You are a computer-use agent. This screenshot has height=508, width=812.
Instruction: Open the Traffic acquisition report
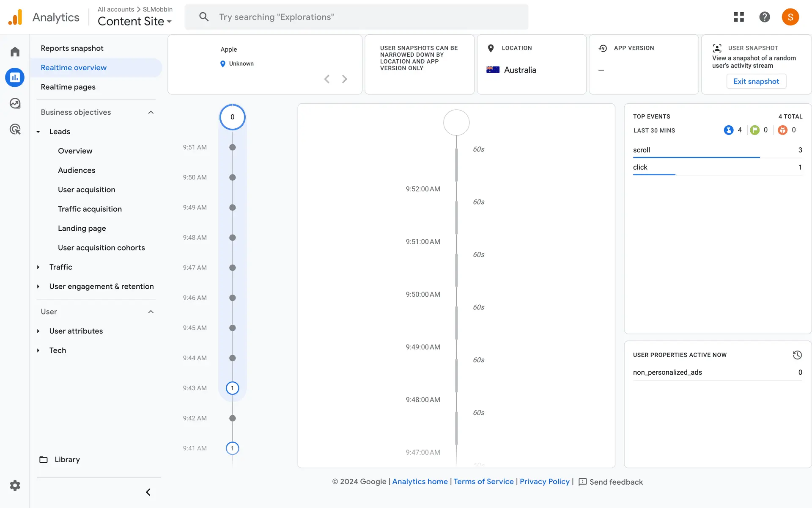point(90,209)
